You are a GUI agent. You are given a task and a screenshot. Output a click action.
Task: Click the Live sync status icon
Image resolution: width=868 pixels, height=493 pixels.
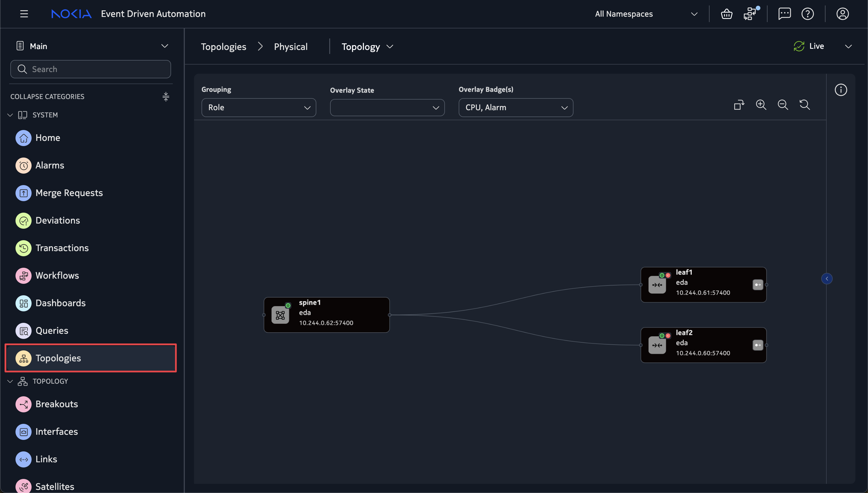point(799,46)
